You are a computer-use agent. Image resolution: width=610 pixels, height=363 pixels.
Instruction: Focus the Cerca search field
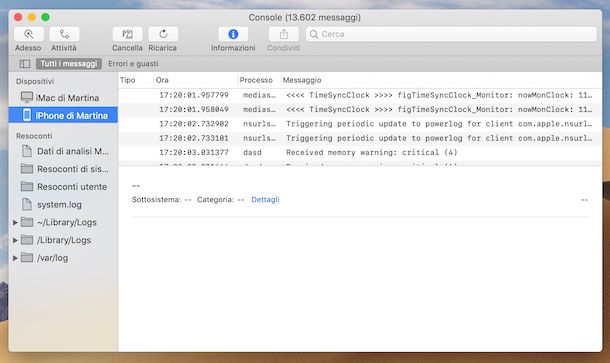(451, 34)
